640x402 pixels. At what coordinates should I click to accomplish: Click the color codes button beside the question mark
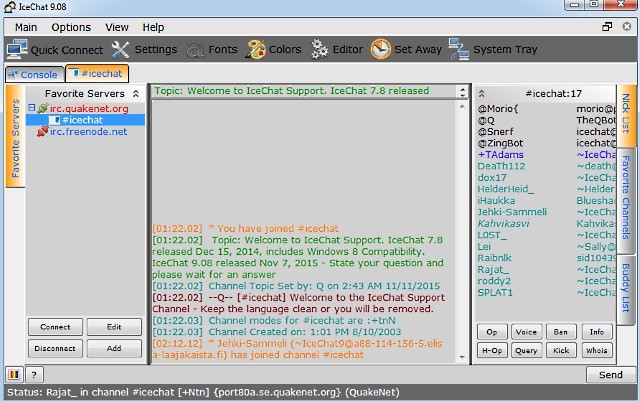point(14,375)
